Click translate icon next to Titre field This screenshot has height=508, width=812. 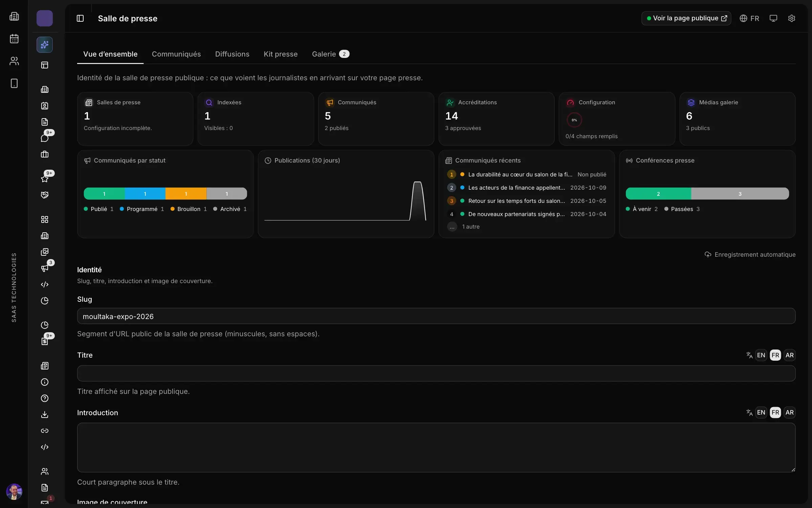click(749, 355)
